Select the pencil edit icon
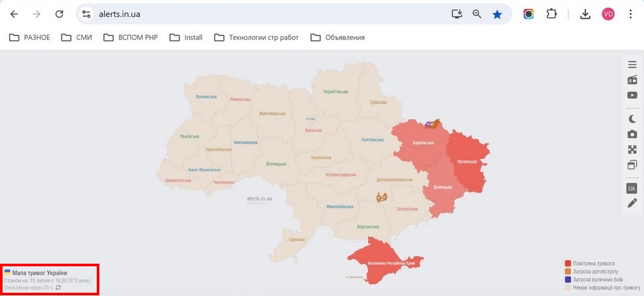 (x=632, y=203)
